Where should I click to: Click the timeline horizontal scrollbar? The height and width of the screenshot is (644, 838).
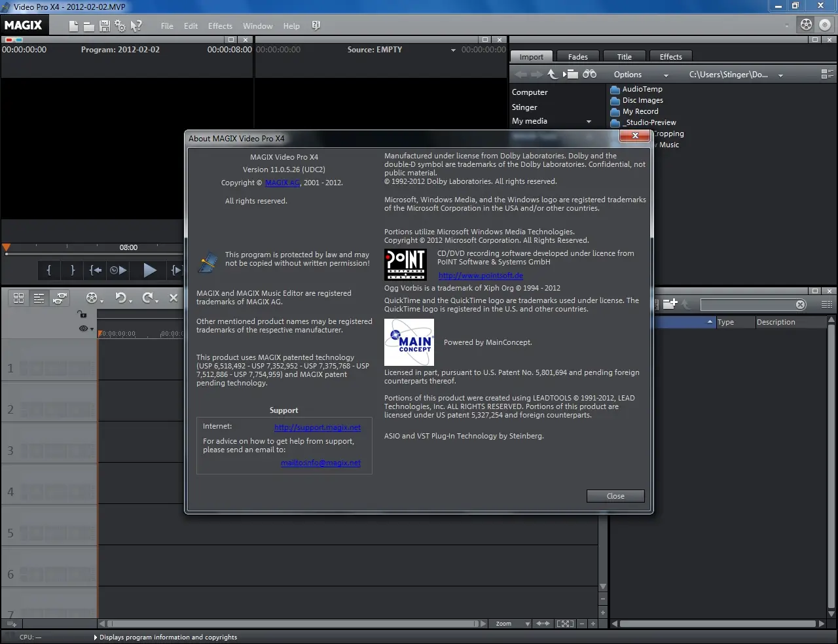pyautogui.click(x=293, y=624)
